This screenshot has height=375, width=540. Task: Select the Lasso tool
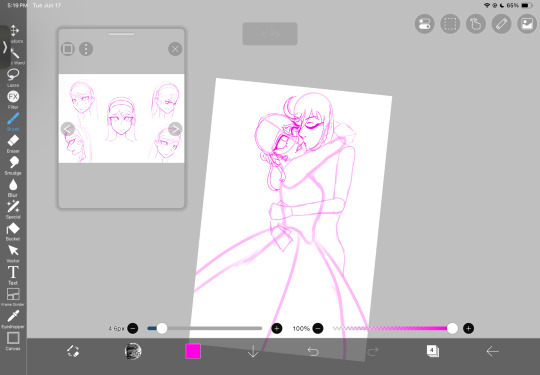pos(13,77)
